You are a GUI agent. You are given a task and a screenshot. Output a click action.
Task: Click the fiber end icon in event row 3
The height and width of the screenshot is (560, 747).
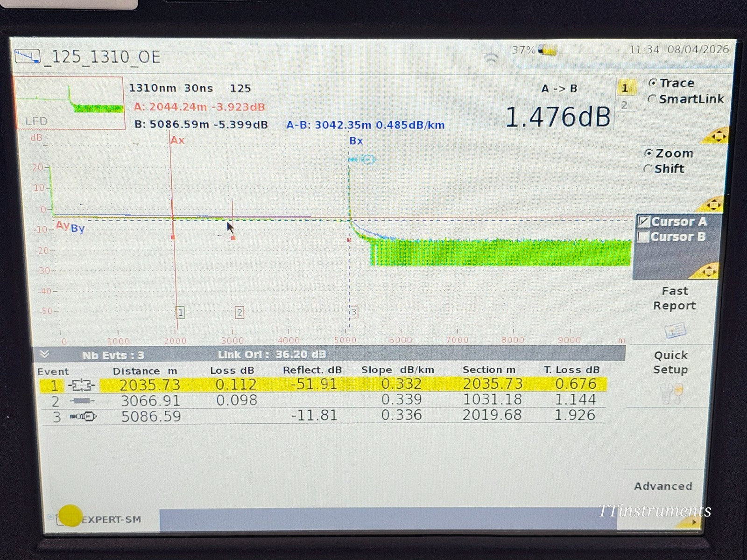[83, 416]
